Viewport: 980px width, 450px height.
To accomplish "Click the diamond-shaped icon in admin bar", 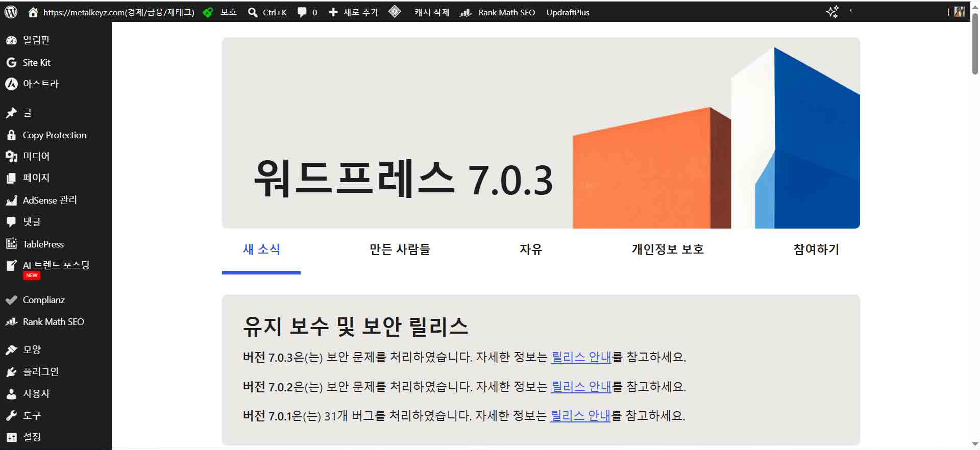I will pyautogui.click(x=395, y=12).
